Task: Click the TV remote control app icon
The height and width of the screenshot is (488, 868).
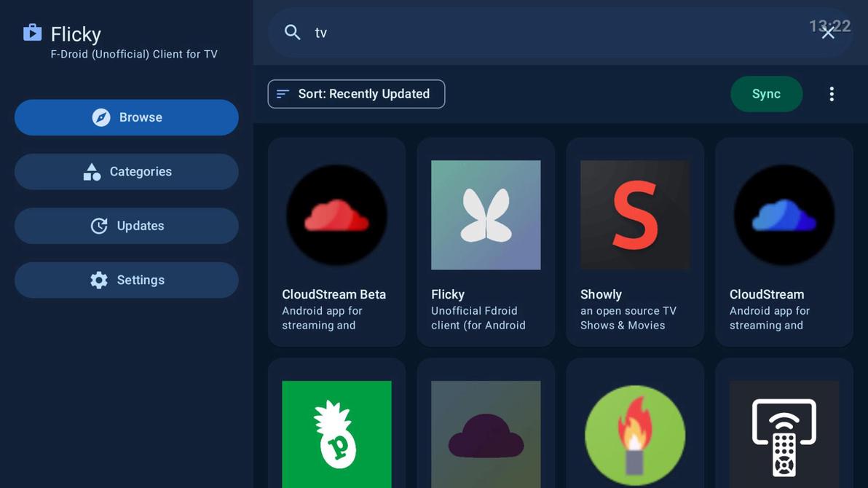Action: pos(784,435)
